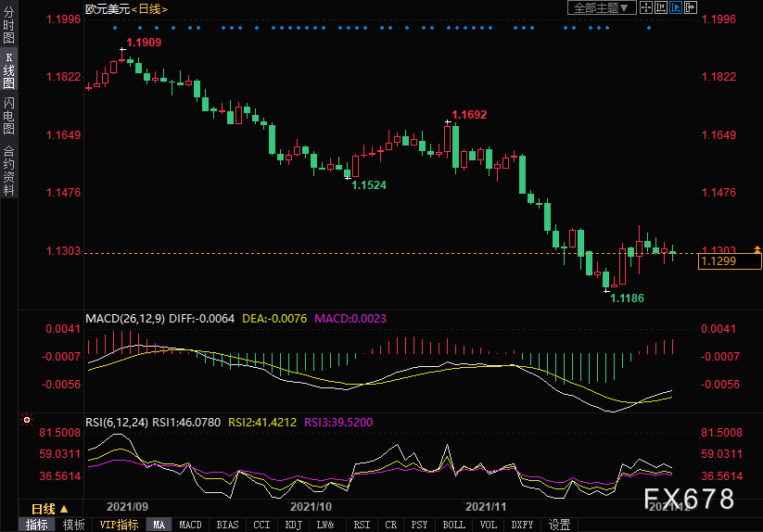Select the 闪电图 side tab

8,116
